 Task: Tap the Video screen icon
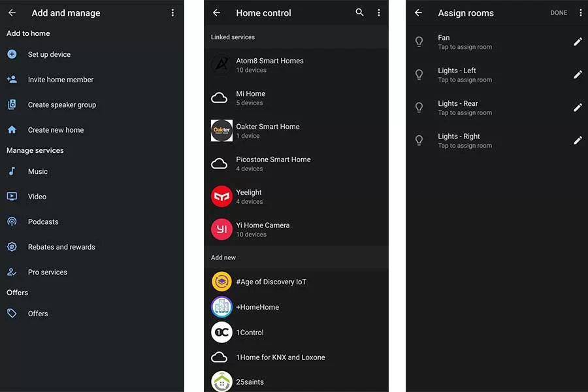pos(12,197)
